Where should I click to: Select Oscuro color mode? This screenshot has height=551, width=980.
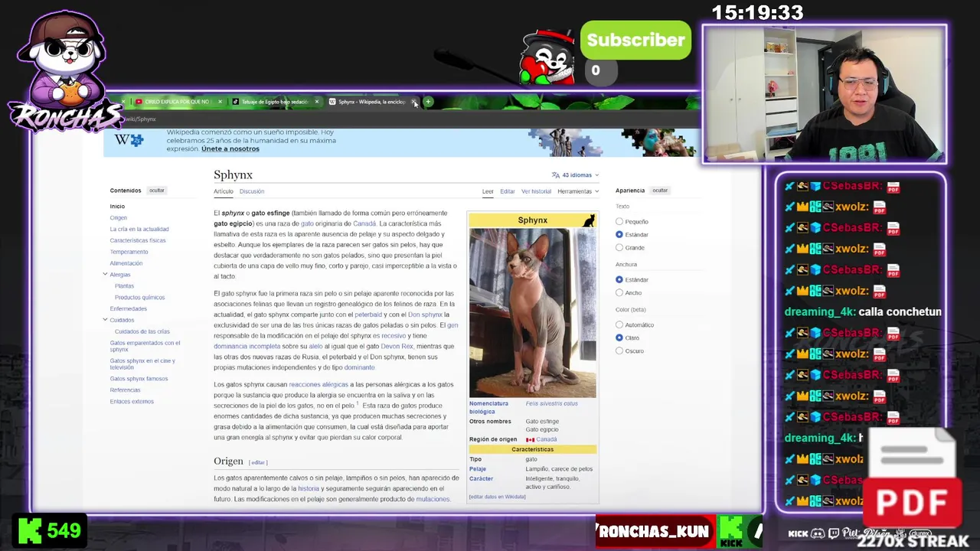[619, 351]
